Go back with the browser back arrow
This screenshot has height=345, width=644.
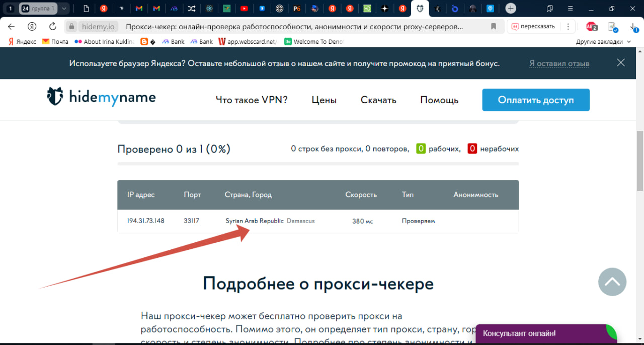tap(12, 27)
